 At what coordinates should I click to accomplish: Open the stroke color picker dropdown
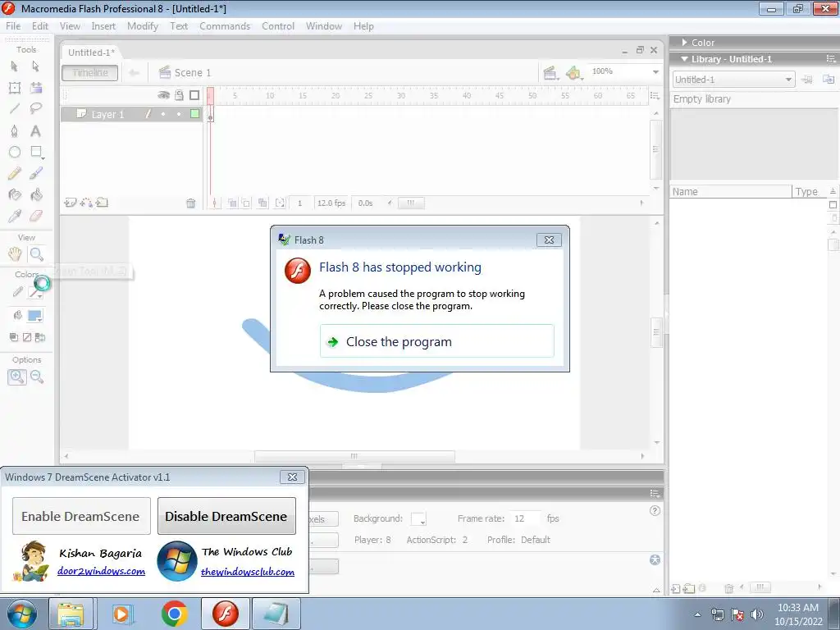pyautogui.click(x=35, y=293)
